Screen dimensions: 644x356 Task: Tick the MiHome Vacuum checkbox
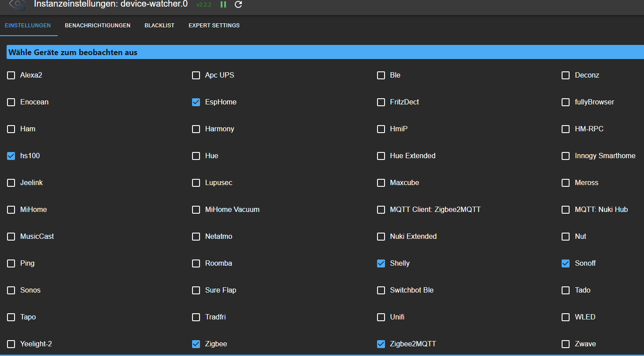196,210
